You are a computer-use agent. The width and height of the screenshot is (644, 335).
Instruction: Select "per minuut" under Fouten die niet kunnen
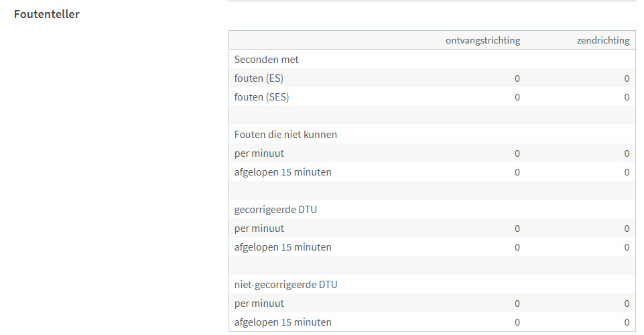tap(259, 153)
